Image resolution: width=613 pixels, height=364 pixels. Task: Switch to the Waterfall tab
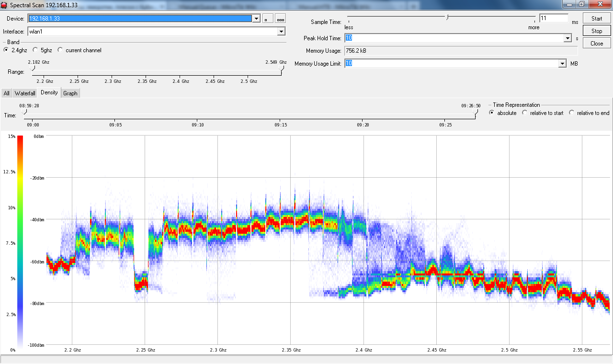[25, 93]
